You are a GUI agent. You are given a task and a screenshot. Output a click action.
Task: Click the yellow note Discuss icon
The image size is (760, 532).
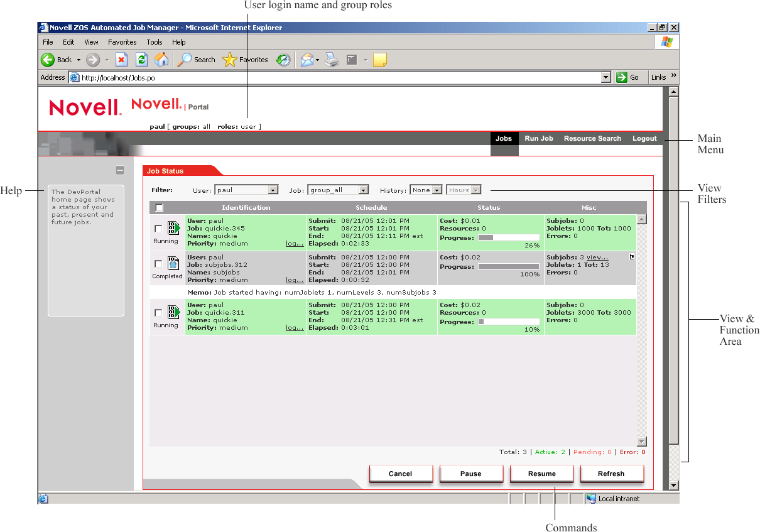(379, 60)
